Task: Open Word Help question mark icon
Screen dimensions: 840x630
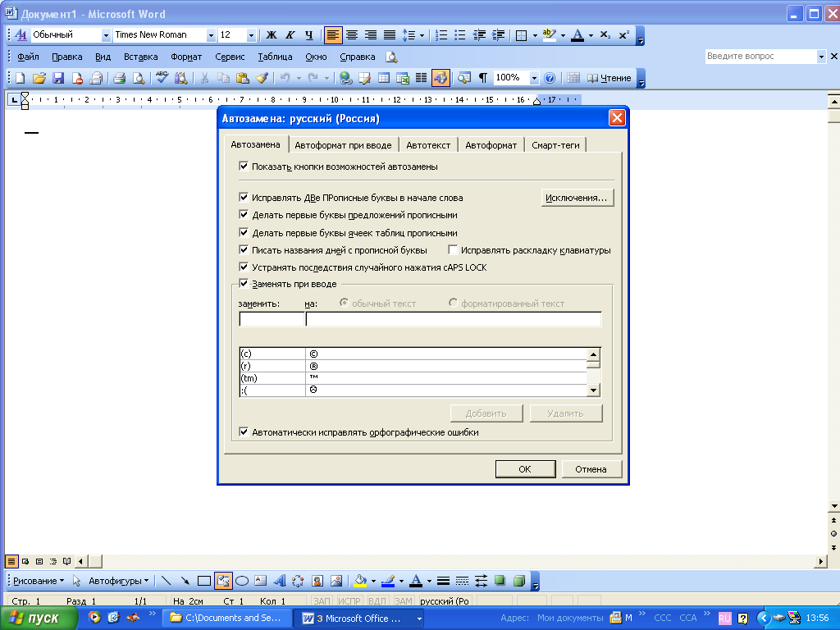Action: tap(549, 78)
